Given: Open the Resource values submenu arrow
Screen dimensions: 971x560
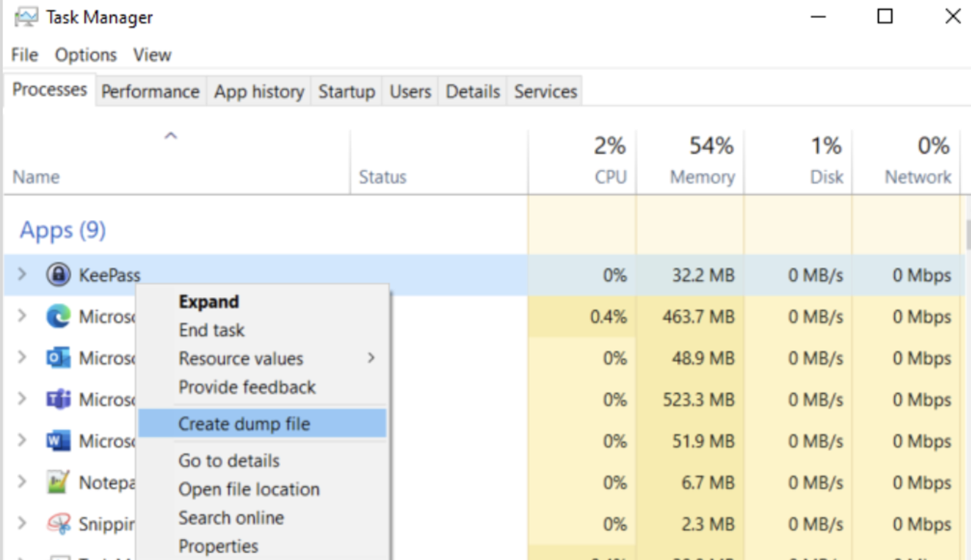Looking at the screenshot, I should [372, 358].
